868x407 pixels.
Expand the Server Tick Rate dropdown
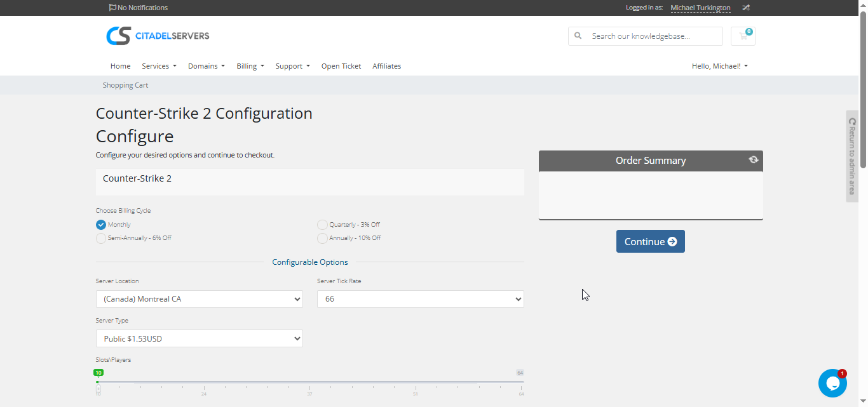tap(420, 299)
